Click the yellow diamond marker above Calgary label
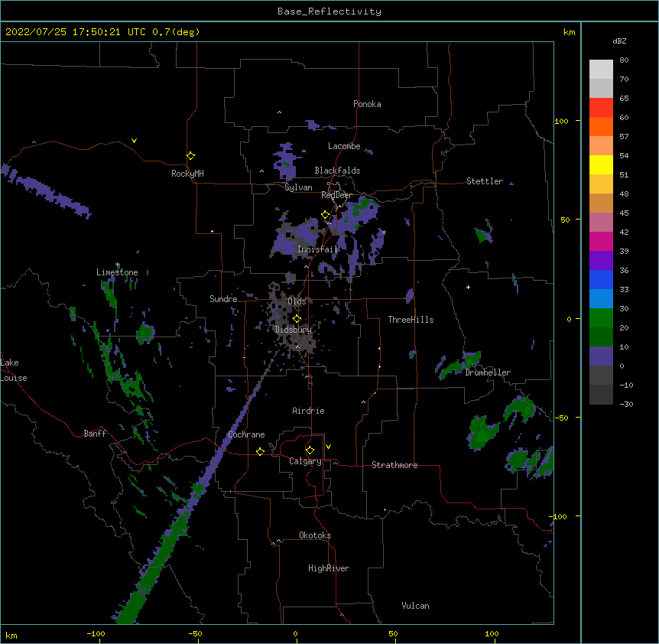The image size is (659, 644). pyautogui.click(x=310, y=450)
